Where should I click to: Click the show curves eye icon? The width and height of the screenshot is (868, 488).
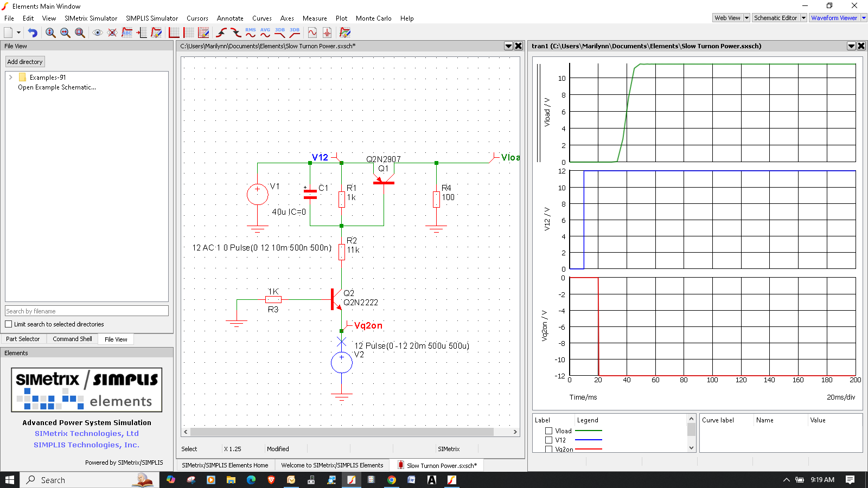(x=98, y=33)
